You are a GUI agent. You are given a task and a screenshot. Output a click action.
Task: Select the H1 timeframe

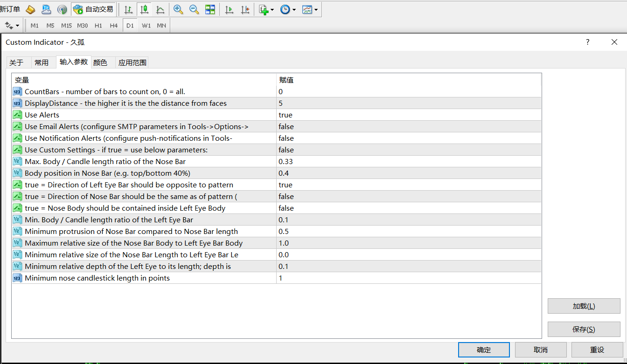pyautogui.click(x=98, y=26)
